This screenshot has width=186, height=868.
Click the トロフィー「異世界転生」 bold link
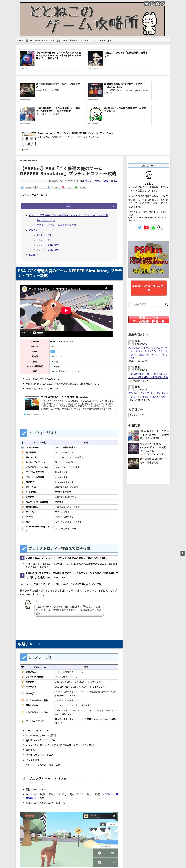tap(72, 796)
